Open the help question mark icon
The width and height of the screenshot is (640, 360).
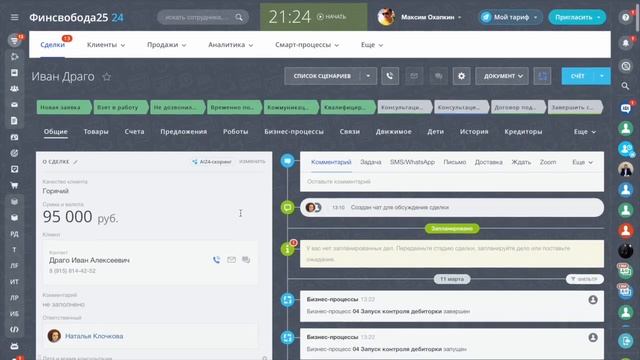tap(625, 18)
